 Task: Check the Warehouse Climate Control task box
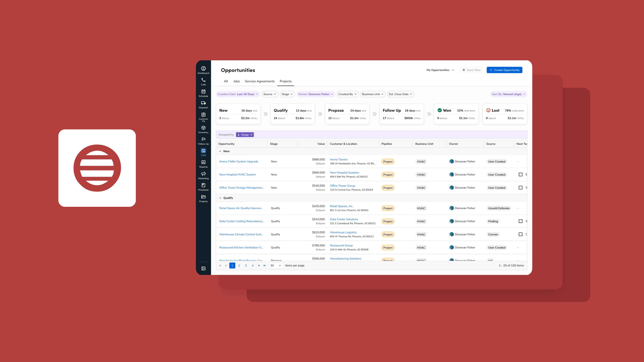tap(521, 234)
